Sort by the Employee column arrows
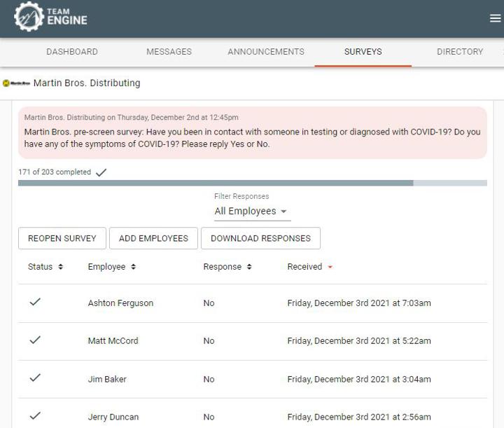The width and height of the screenshot is (504, 428). pyautogui.click(x=134, y=267)
